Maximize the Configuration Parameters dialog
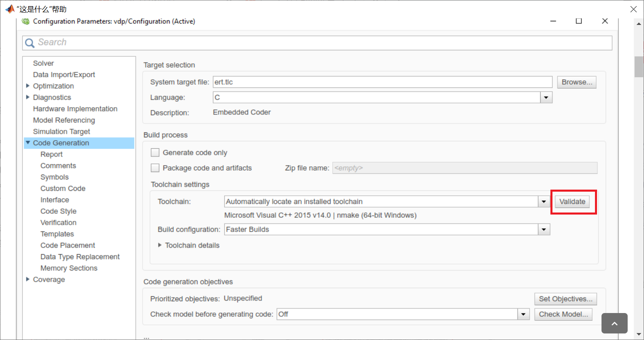The height and width of the screenshot is (340, 644). coord(579,21)
